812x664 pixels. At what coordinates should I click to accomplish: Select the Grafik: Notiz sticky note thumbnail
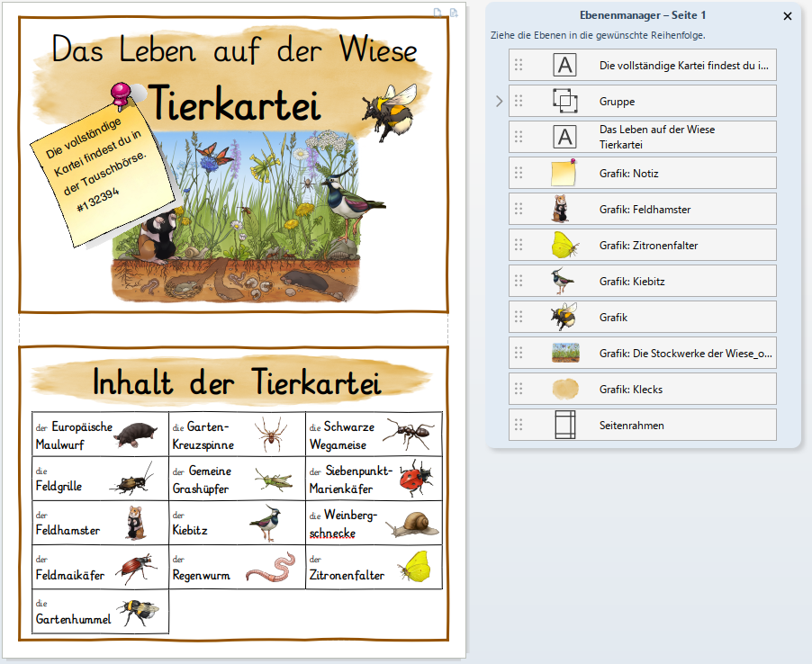click(564, 173)
